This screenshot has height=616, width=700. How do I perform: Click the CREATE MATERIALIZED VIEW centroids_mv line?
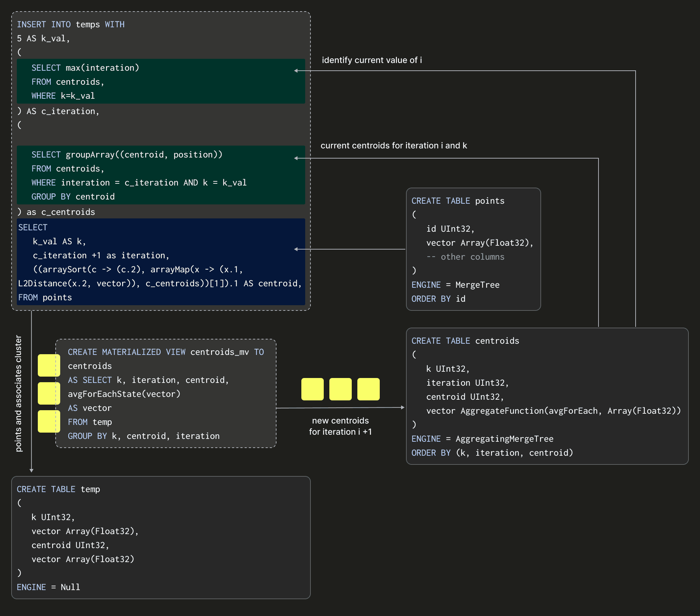166,352
